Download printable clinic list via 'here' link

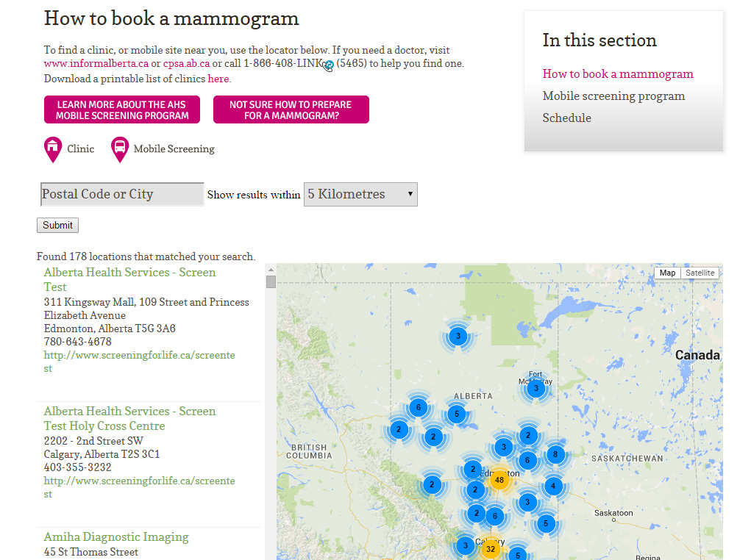point(218,79)
